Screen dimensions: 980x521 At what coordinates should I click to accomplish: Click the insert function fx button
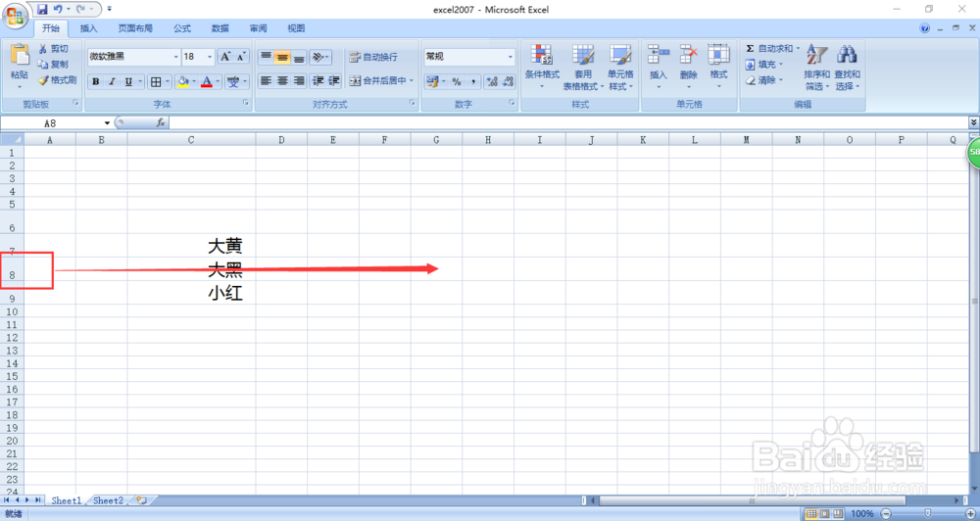point(161,122)
